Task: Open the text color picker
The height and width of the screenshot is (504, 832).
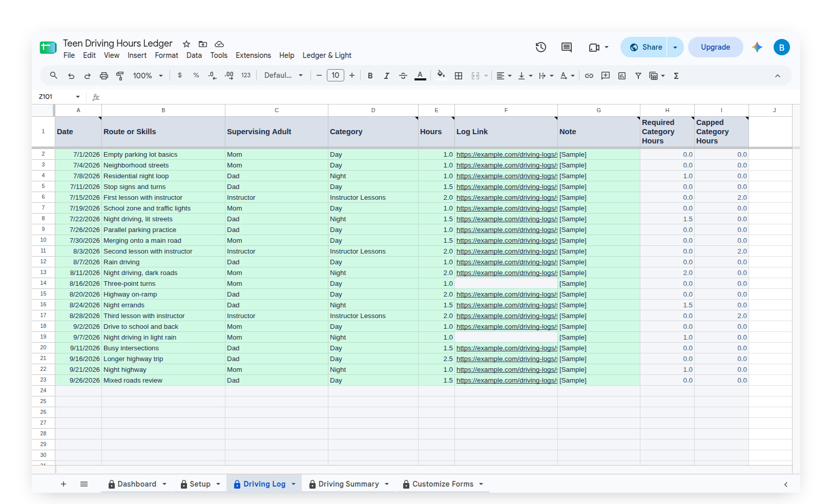Action: point(420,76)
